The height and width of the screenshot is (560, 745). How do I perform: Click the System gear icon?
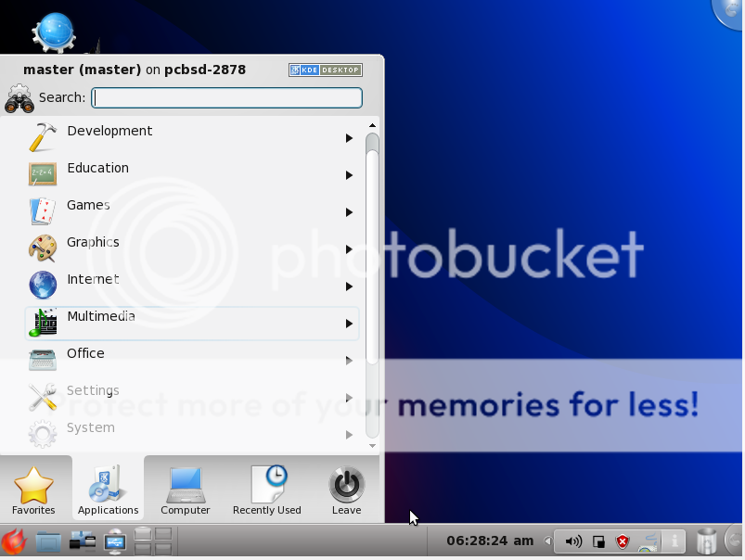pyautogui.click(x=43, y=434)
